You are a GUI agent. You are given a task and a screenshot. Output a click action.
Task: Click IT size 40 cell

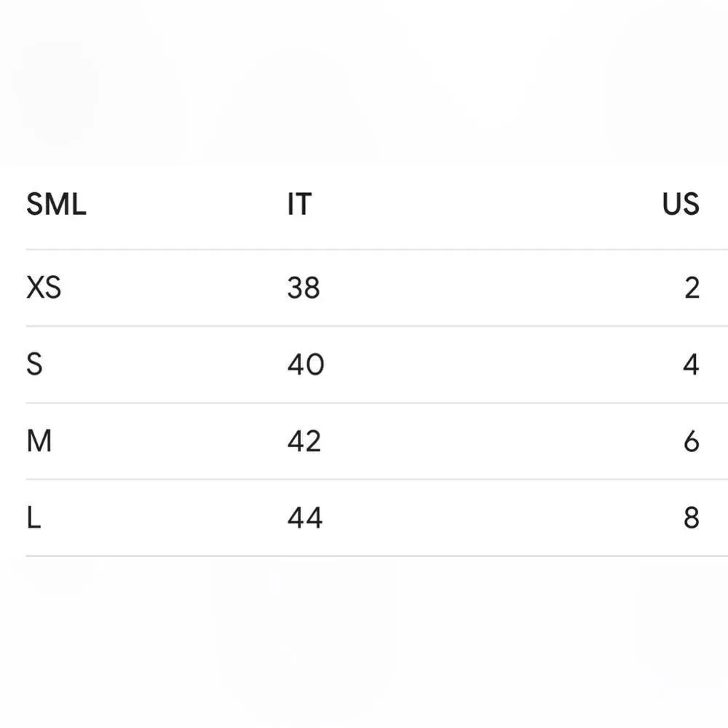[x=305, y=365]
